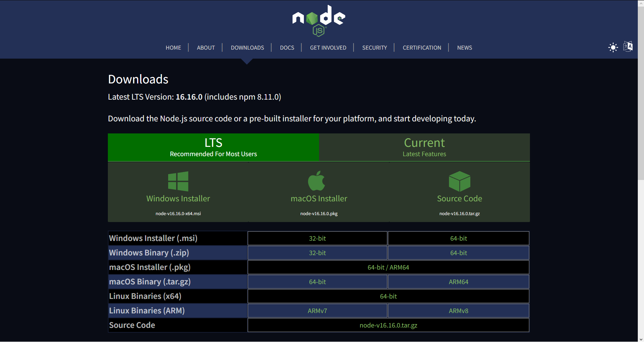
Task: Open the SECURITY nav item
Action: click(x=375, y=48)
